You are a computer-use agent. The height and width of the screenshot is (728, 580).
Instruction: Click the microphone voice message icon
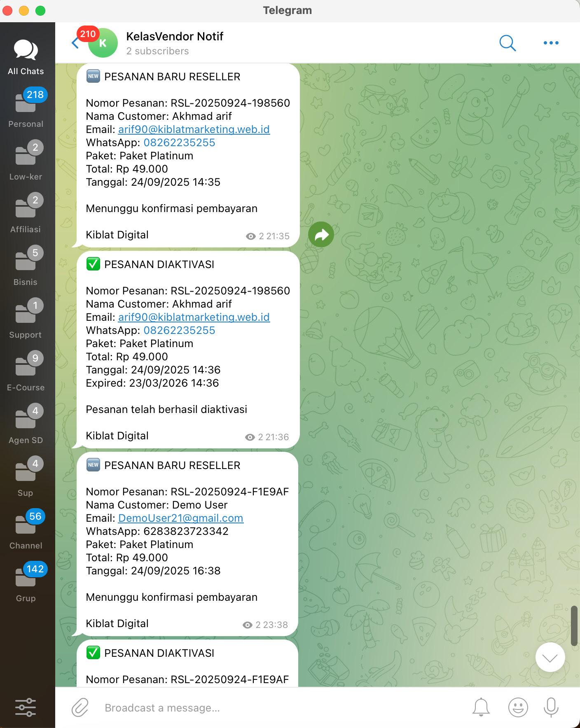click(x=551, y=708)
